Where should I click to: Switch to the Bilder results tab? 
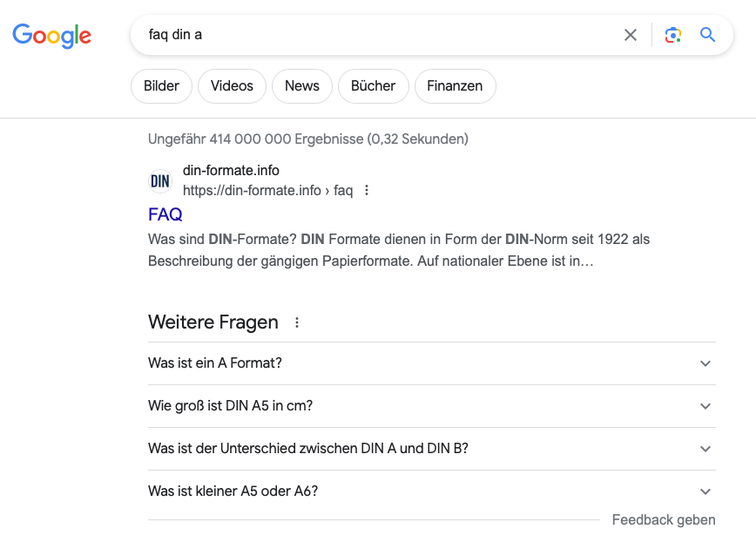161,86
